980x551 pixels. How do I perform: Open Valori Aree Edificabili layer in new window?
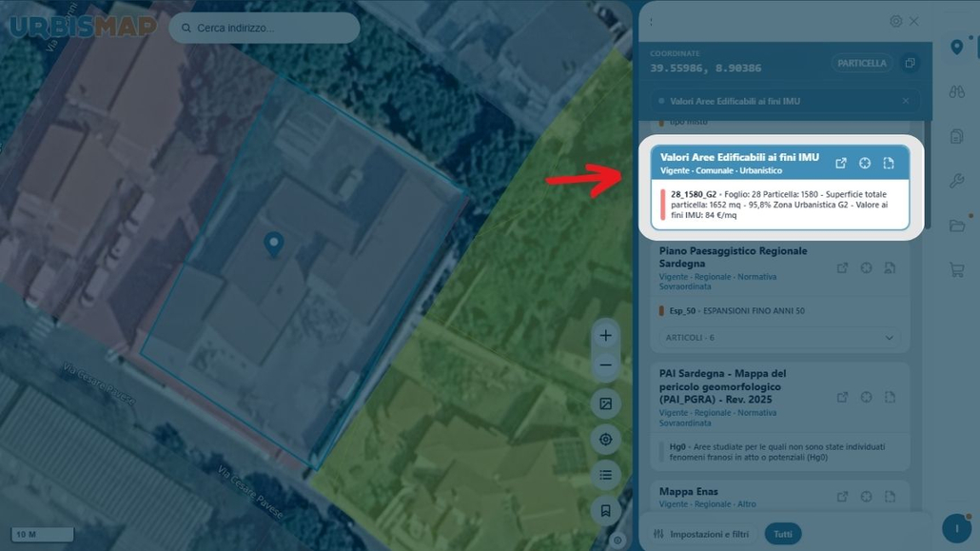tap(841, 164)
